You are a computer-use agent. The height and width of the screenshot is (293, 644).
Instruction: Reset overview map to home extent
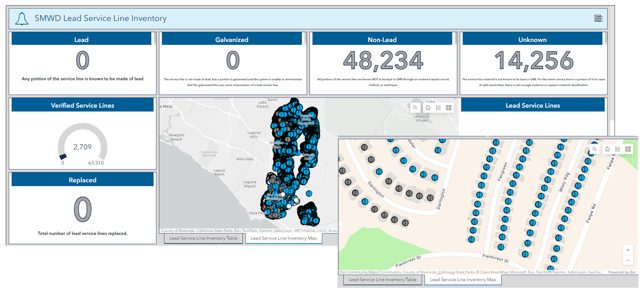tap(428, 108)
